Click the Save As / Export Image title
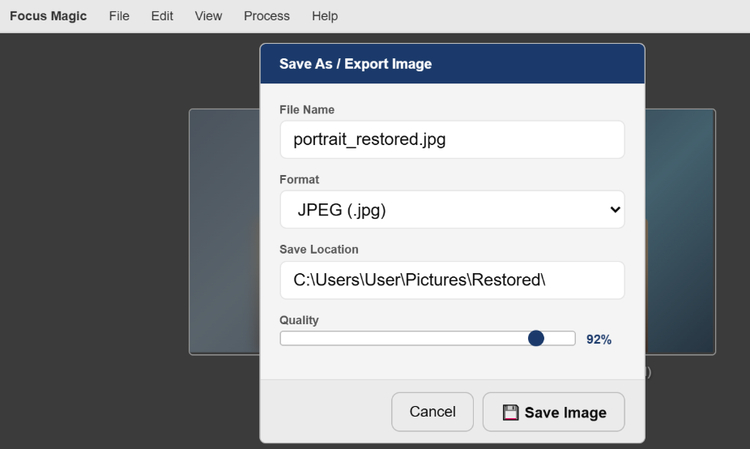 click(x=355, y=64)
